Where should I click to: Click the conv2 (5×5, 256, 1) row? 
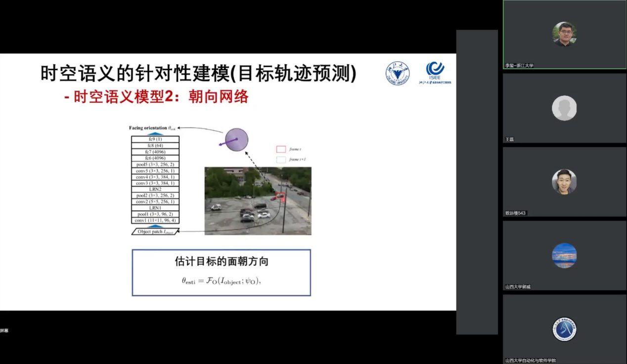(x=155, y=202)
